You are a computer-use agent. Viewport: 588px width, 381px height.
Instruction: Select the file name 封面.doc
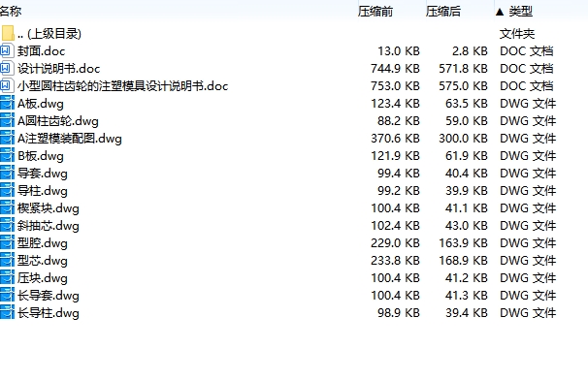pyautogui.click(x=42, y=51)
